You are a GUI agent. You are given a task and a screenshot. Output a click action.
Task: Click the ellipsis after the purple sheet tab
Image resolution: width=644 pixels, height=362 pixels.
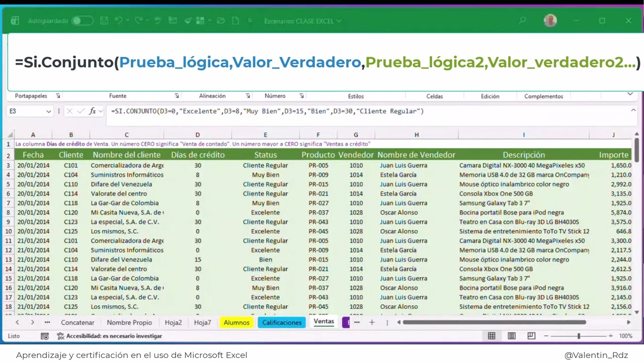pyautogui.click(x=357, y=322)
